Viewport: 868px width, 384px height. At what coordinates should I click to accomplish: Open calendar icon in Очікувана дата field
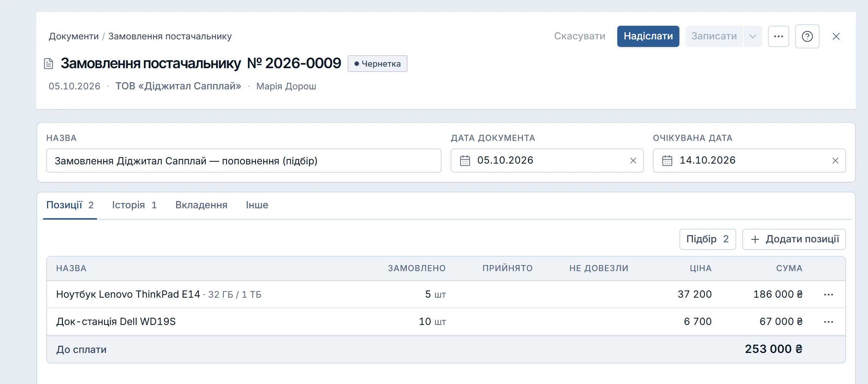[x=667, y=161]
